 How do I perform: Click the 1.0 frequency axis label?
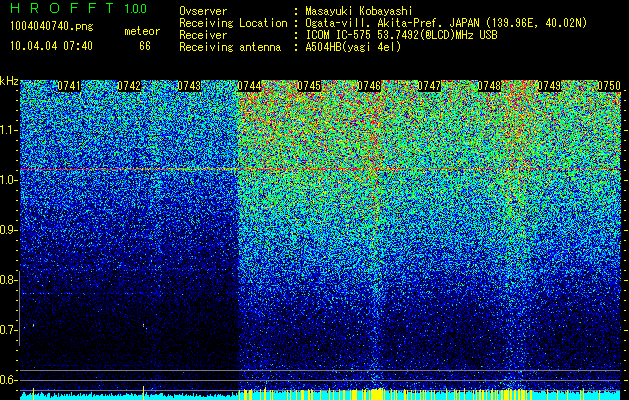pyautogui.click(x=8, y=180)
